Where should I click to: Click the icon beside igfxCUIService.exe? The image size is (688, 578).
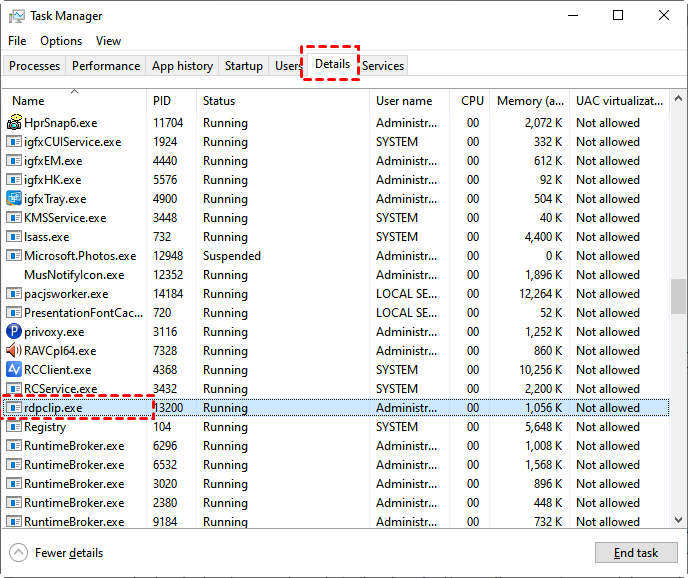(14, 142)
